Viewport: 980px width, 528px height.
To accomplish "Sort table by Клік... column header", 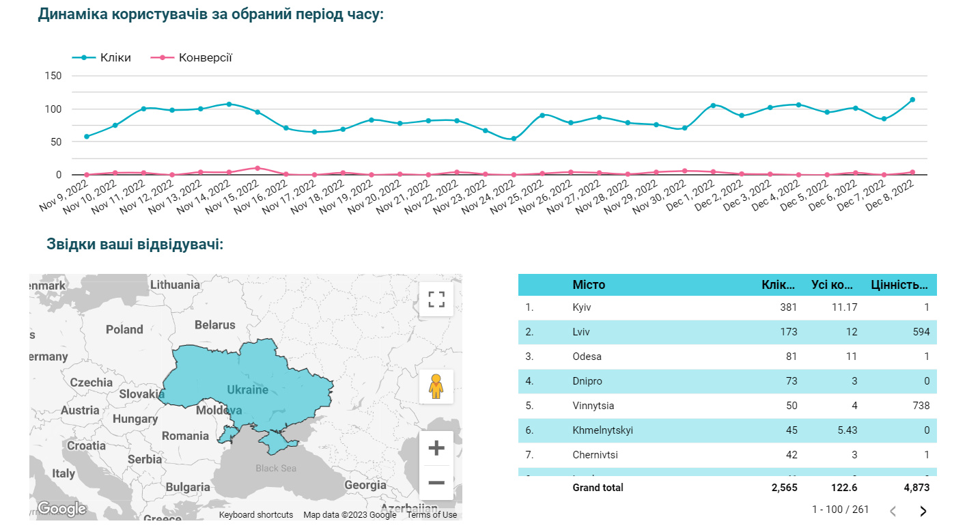I will (779, 285).
